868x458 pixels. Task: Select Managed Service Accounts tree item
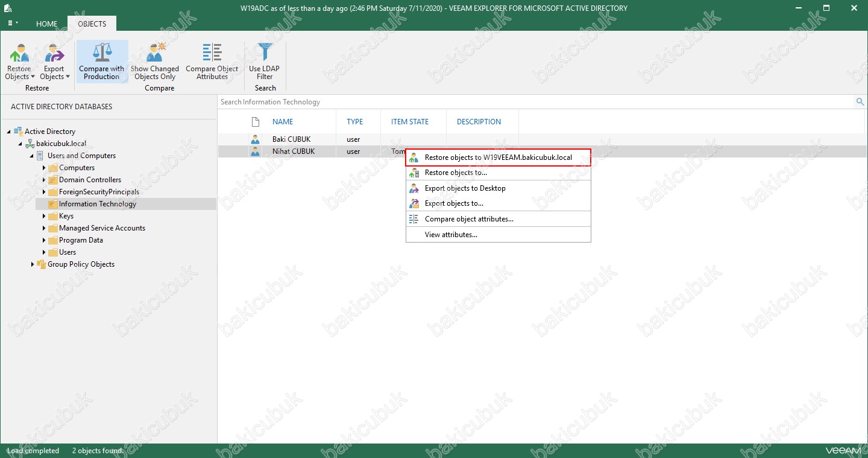(x=102, y=228)
